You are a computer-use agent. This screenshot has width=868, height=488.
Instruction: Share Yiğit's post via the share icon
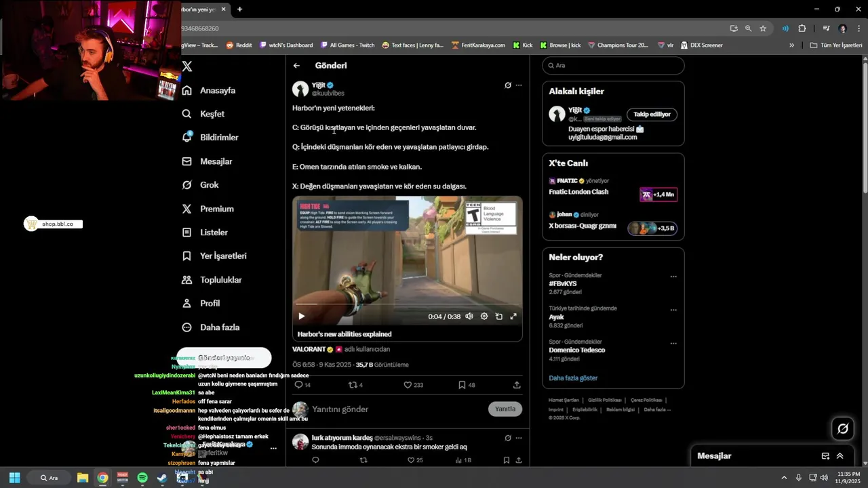(x=517, y=385)
